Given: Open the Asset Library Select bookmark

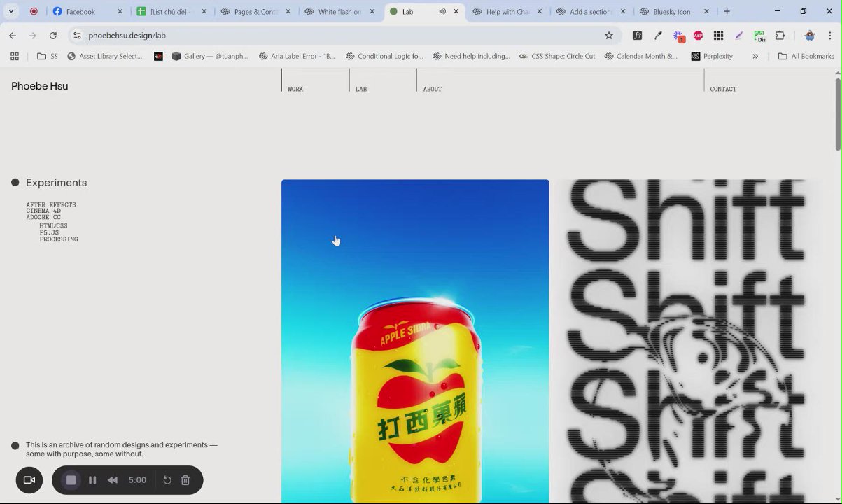Looking at the screenshot, I should [x=105, y=56].
